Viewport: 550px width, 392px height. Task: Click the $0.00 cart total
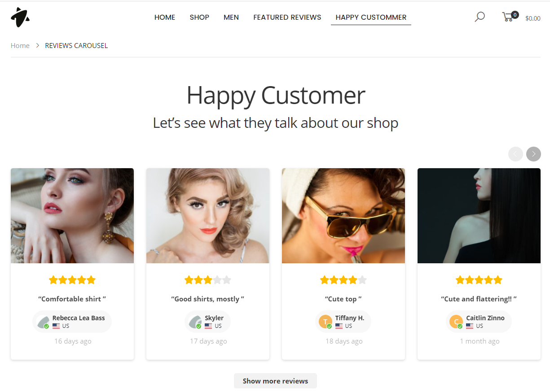(533, 18)
